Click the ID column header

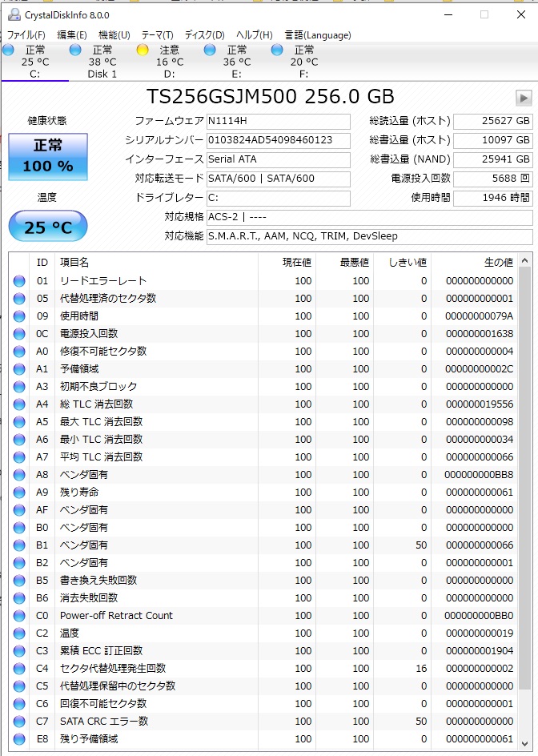[42, 263]
